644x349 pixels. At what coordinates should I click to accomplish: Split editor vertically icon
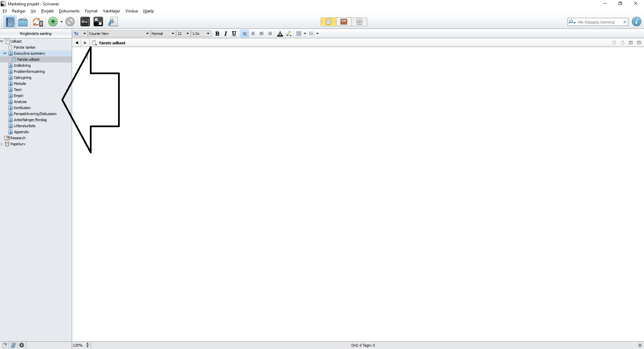(x=631, y=43)
